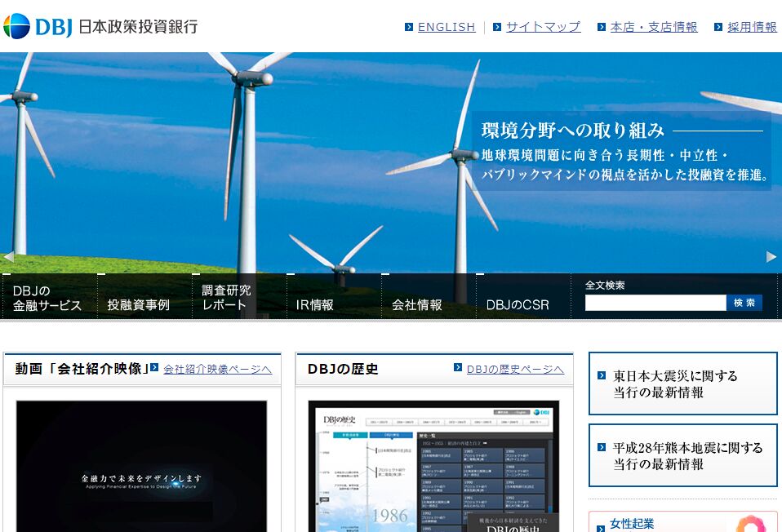Open the IR情報 menu
782x532 pixels.
[334, 297]
